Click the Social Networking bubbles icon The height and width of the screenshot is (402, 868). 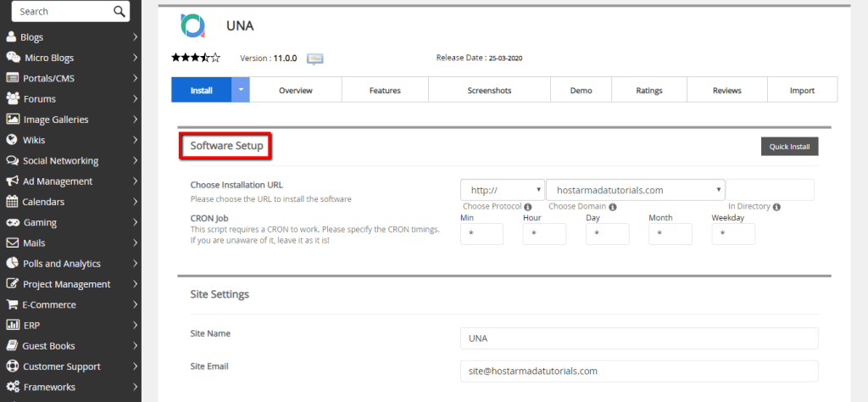tap(12, 160)
